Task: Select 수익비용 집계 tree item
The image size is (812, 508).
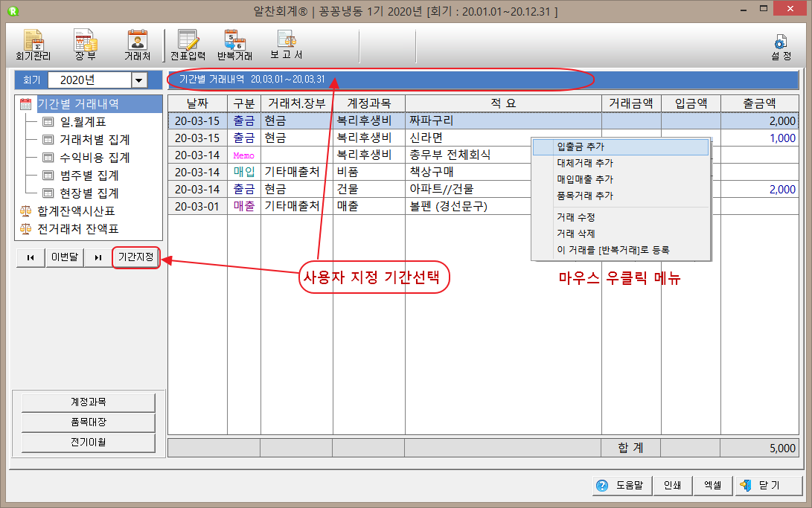Action: (x=95, y=157)
